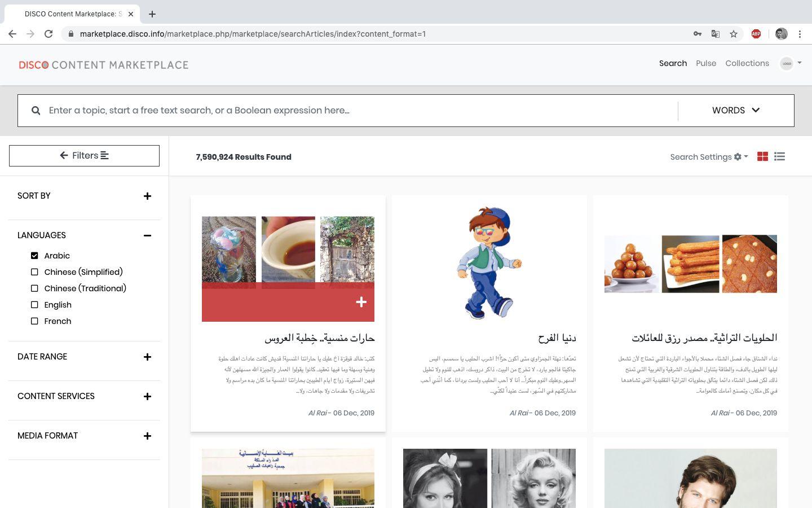Click the bearded man portrait thumbnail
Viewport: 812px width, 508px height.
691,478
